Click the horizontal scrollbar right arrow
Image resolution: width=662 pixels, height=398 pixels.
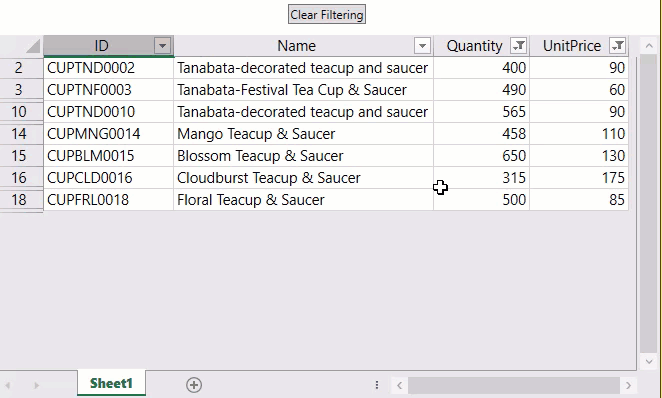[x=628, y=385]
